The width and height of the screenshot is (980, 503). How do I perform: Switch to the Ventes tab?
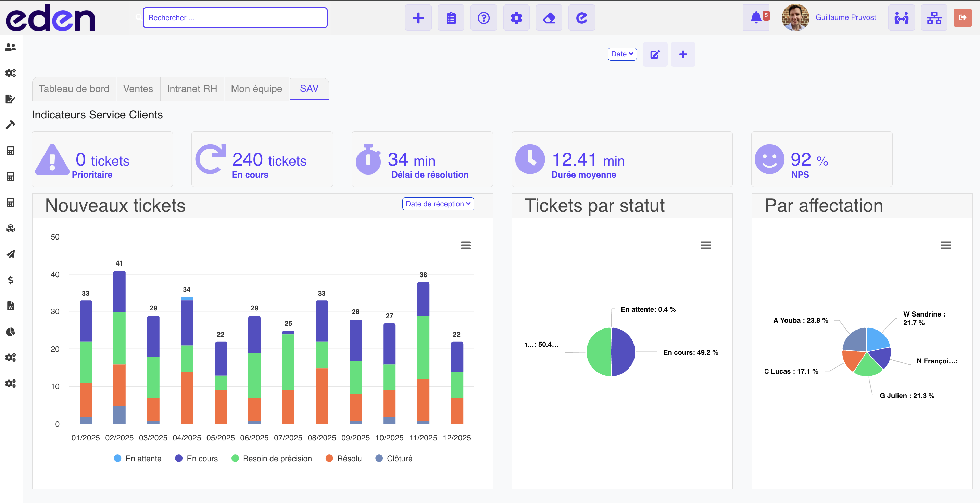point(138,89)
